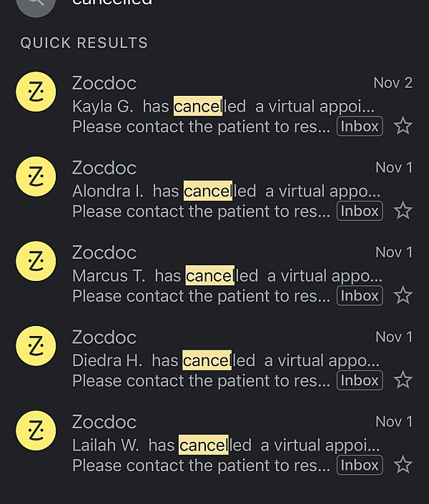
Task: Star the Lailah W. cancellation email
Action: (x=403, y=465)
